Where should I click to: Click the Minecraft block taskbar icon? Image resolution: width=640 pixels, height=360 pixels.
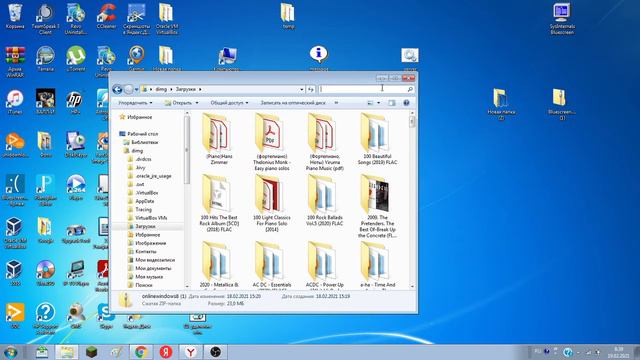[x=91, y=352]
